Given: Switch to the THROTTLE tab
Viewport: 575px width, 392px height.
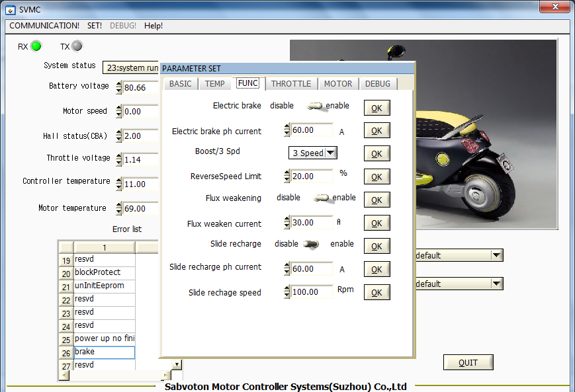Looking at the screenshot, I should point(290,84).
